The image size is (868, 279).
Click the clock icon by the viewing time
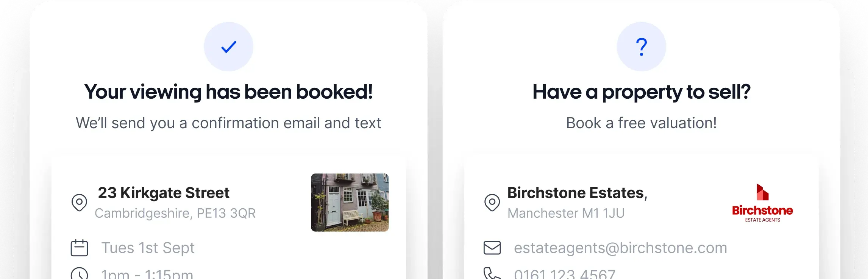[79, 274]
